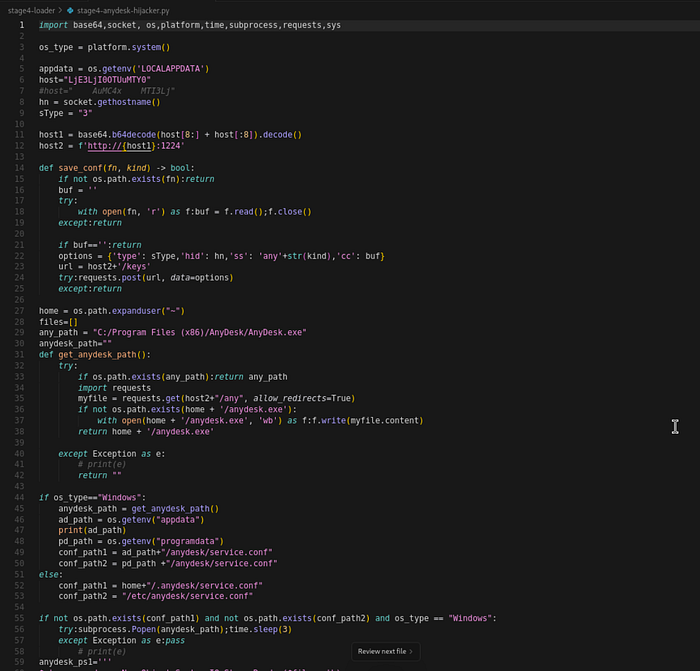Click the os_type=="Windows" condition on line 44
The width and height of the screenshot is (700, 671).
[97, 497]
